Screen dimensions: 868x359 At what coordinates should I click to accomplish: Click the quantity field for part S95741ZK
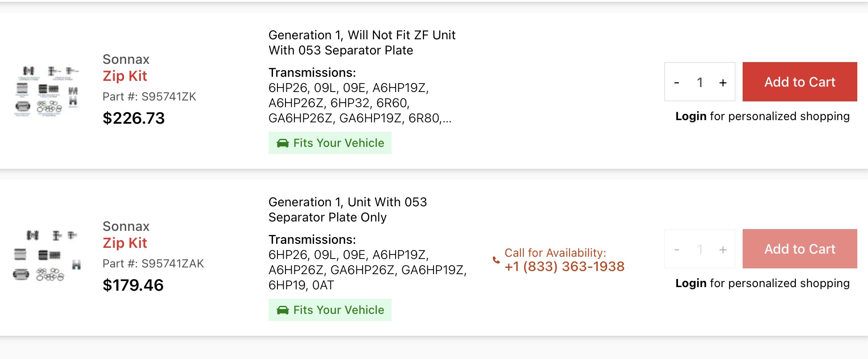[x=700, y=82]
